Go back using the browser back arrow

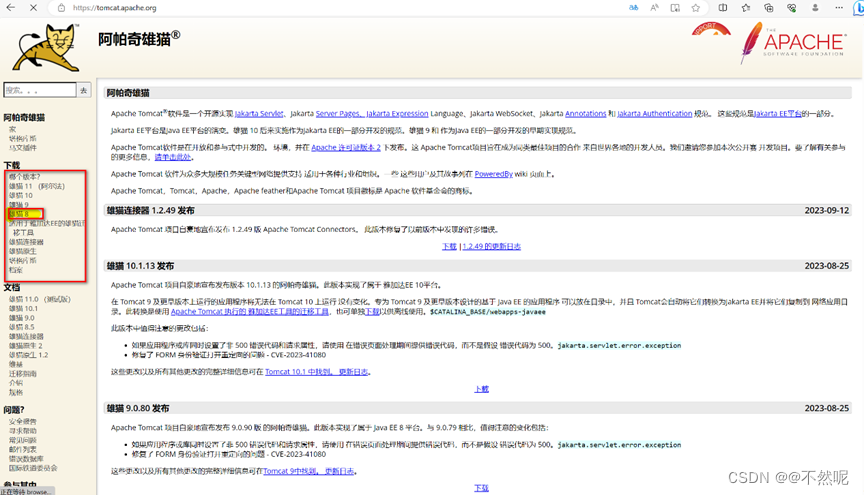(10, 8)
